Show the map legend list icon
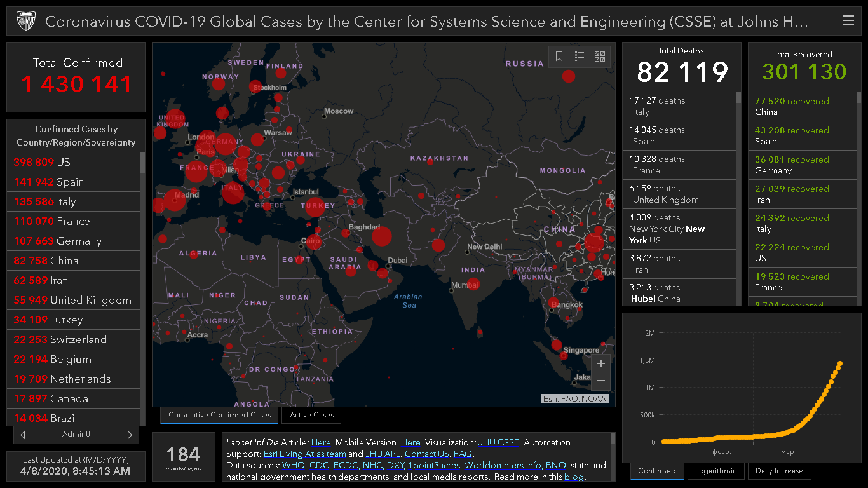Viewport: 868px width, 488px height. click(580, 57)
